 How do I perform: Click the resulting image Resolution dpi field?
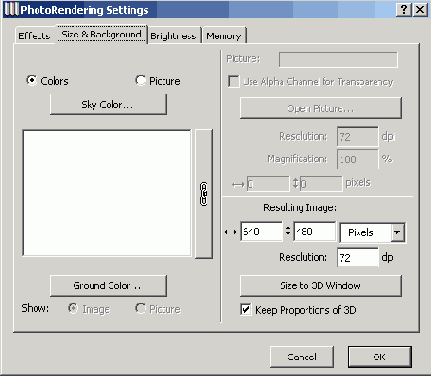(x=357, y=257)
